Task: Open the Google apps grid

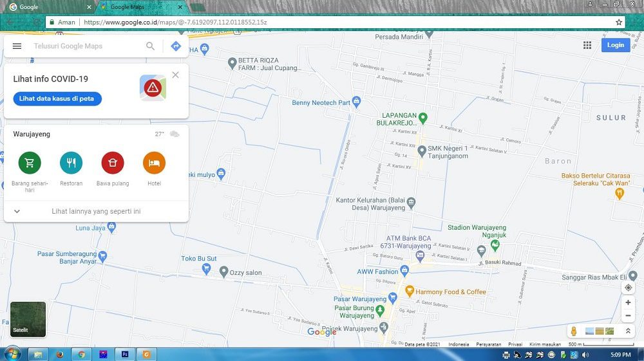Action: pos(587,45)
